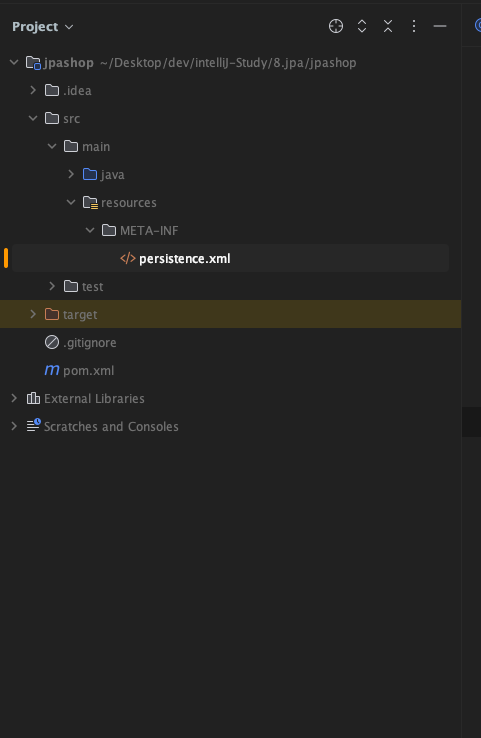Select the target directory row
Screen dimensions: 481x738
click(x=230, y=314)
